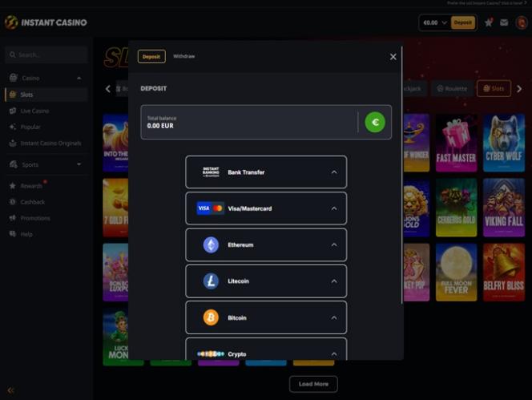Click the green Euro currency icon
Image resolution: width=532 pixels, height=400 pixels.
point(375,122)
